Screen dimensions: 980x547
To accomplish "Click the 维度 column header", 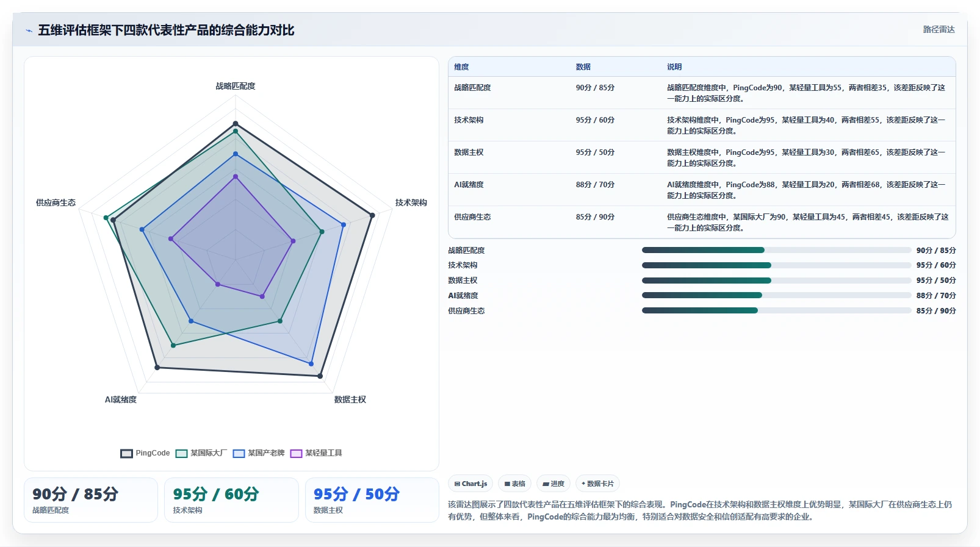I will tap(461, 67).
